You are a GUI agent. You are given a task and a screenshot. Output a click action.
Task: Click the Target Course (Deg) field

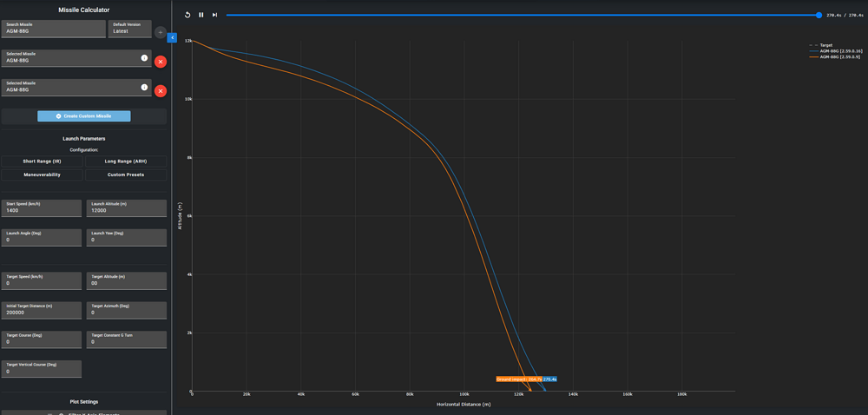(x=42, y=339)
